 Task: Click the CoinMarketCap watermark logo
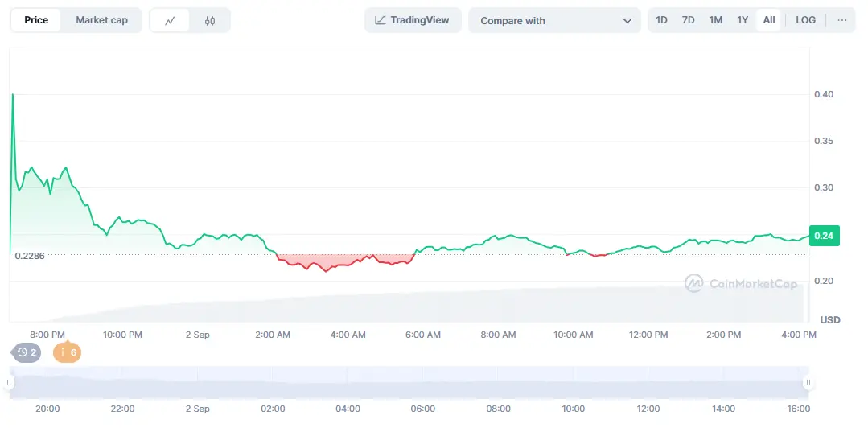click(x=741, y=283)
